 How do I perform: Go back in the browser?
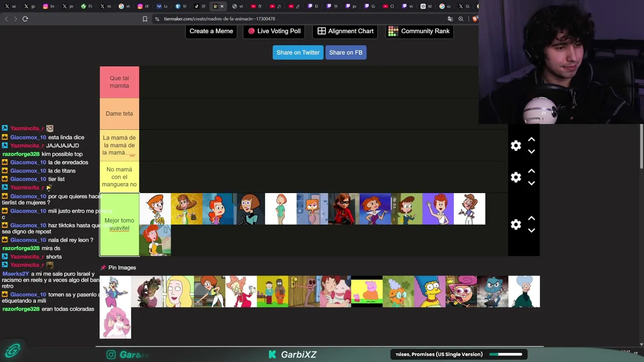[x=6, y=19]
